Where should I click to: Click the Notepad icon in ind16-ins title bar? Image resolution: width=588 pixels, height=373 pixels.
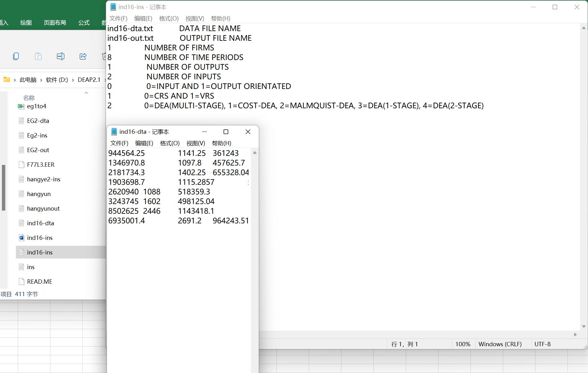coord(113,7)
